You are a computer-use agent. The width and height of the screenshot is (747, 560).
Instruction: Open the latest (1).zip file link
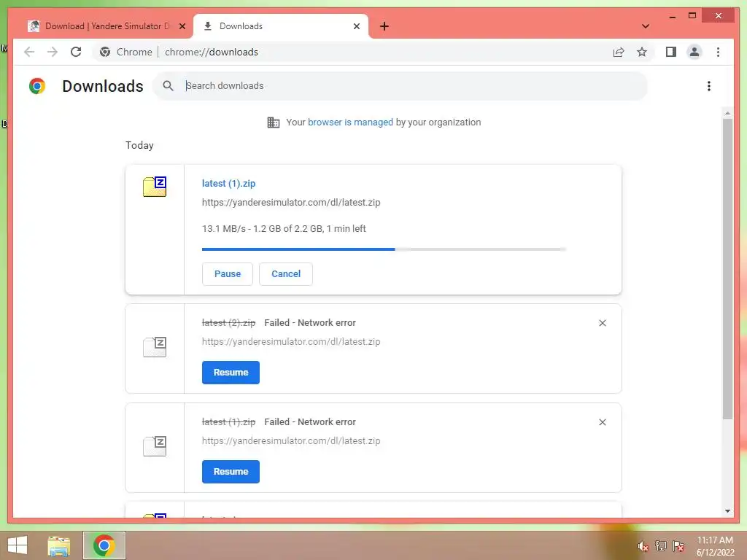(x=228, y=183)
